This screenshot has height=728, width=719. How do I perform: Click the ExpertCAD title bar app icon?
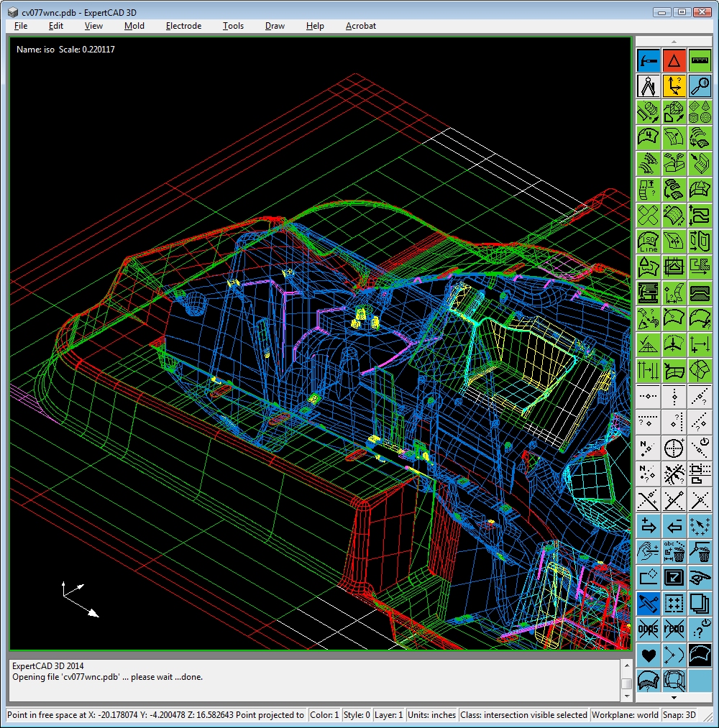12,12
